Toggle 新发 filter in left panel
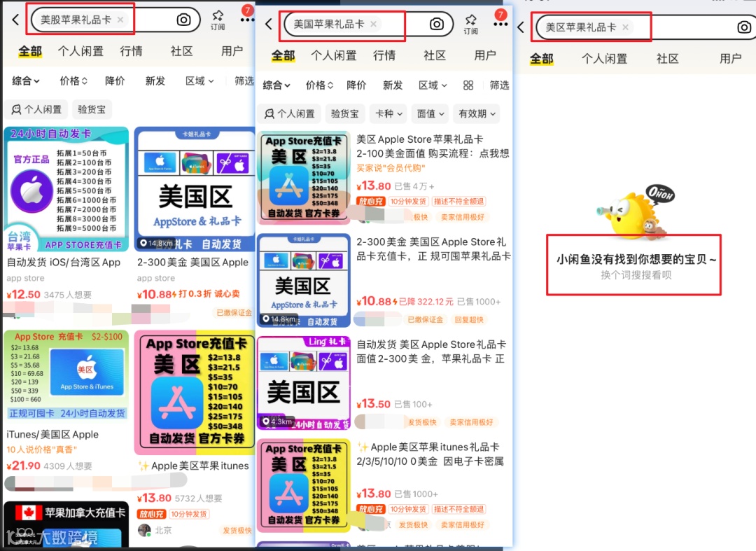Screen dimensions: 756x551 pos(155,81)
